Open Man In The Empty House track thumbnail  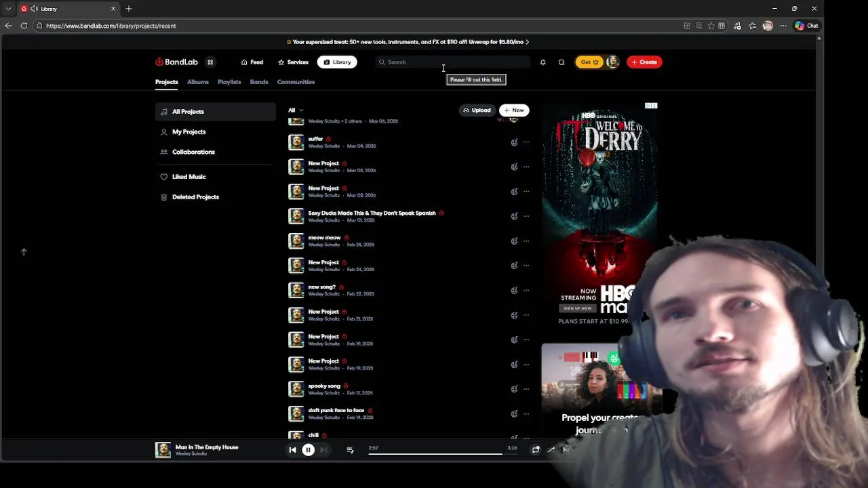point(163,450)
